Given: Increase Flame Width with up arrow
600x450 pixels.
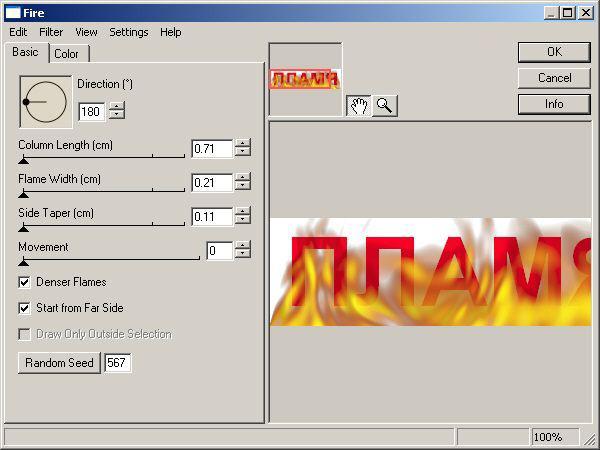Looking at the screenshot, I should click(243, 178).
